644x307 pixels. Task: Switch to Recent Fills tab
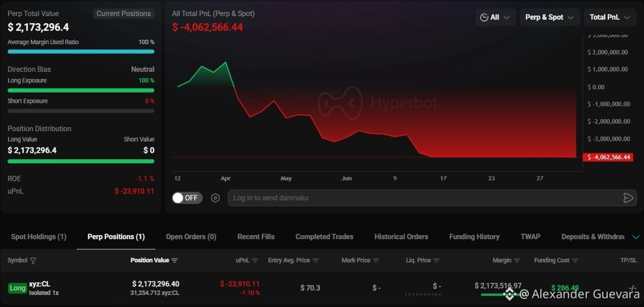point(256,237)
